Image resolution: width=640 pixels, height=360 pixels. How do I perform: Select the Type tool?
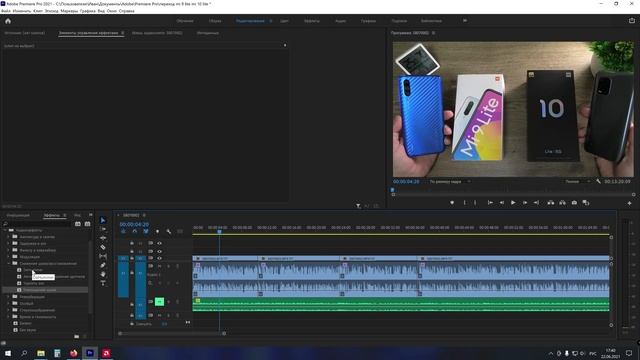point(103,283)
